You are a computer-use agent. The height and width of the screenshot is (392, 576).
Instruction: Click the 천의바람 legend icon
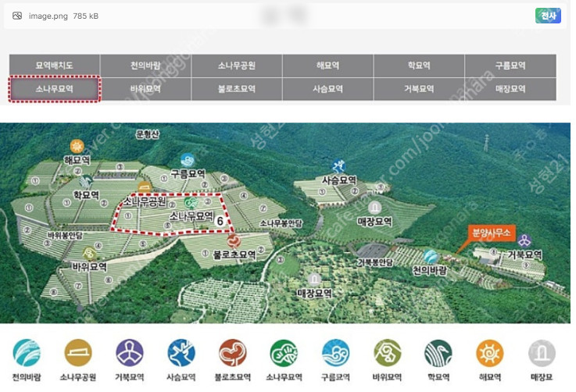[27, 353]
